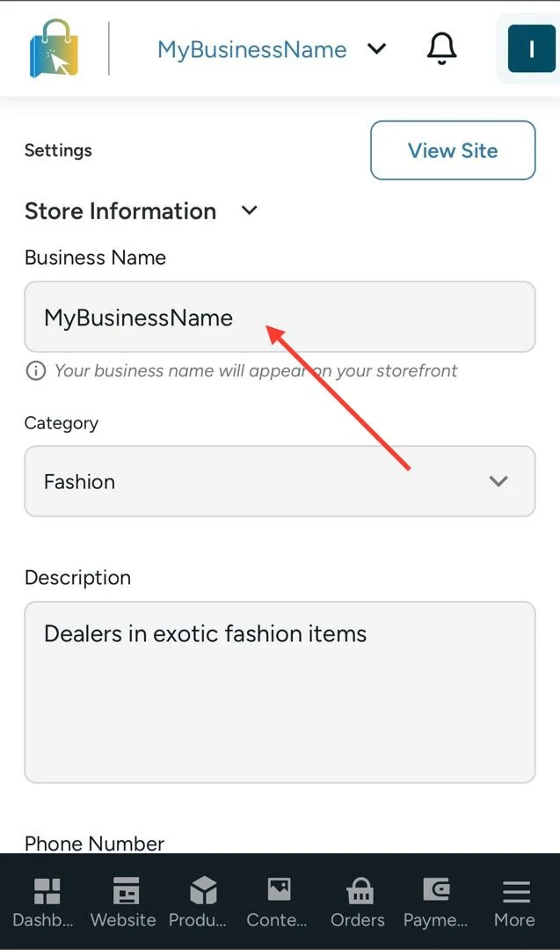Click the shopping bag logo icon
Screen dimensions: 560x950
pos(54,49)
